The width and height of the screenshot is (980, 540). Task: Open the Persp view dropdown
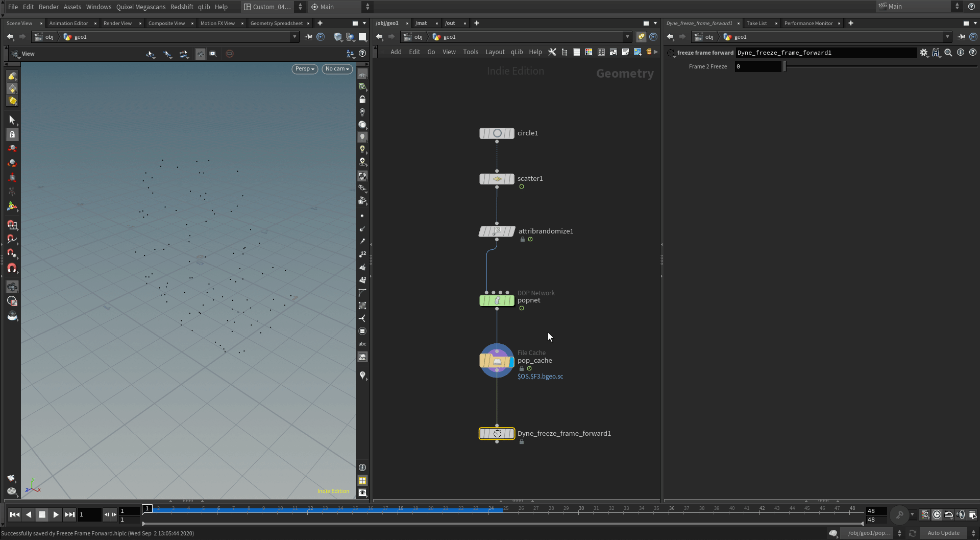[305, 69]
